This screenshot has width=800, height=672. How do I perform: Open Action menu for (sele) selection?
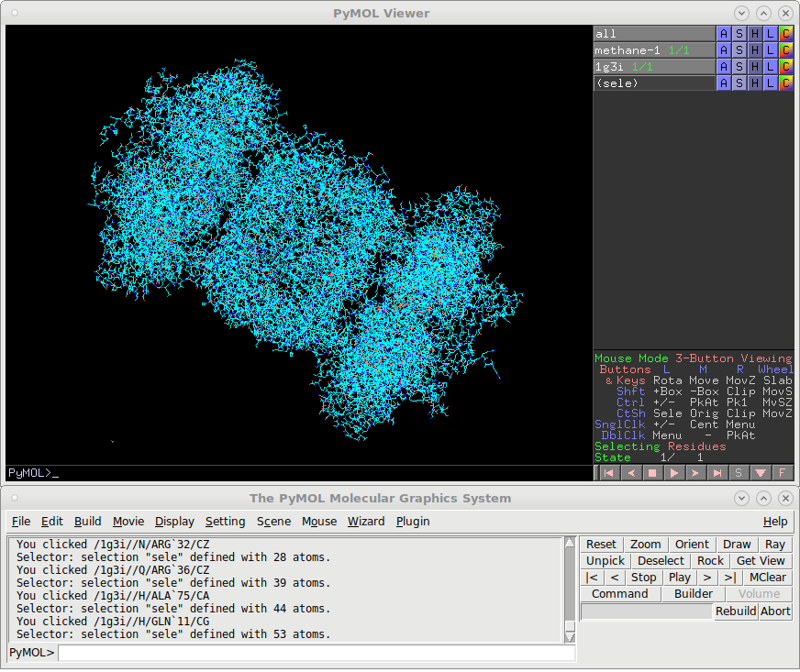(724, 83)
